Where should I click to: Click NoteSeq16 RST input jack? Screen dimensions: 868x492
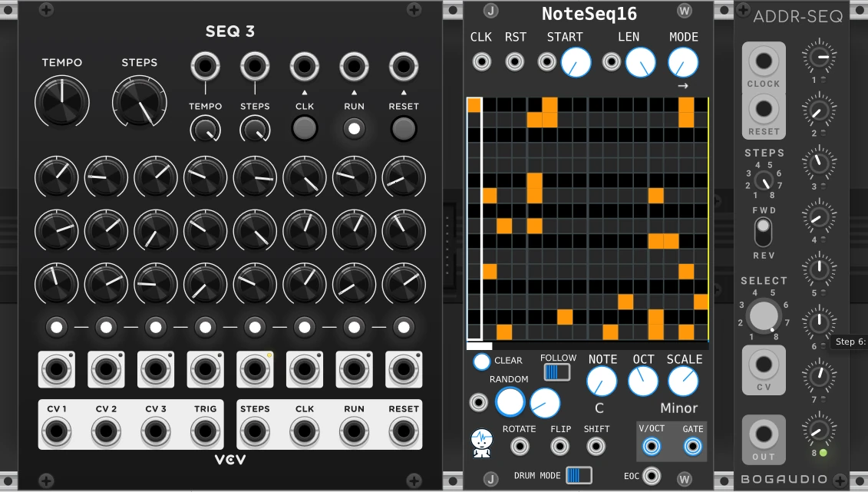[x=515, y=61]
